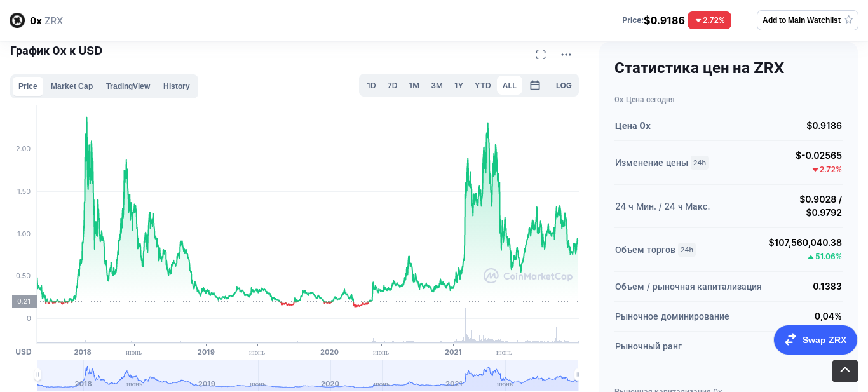Click the swap arrows icon in Swap ZRX
The height and width of the screenshot is (392, 868).
click(790, 340)
